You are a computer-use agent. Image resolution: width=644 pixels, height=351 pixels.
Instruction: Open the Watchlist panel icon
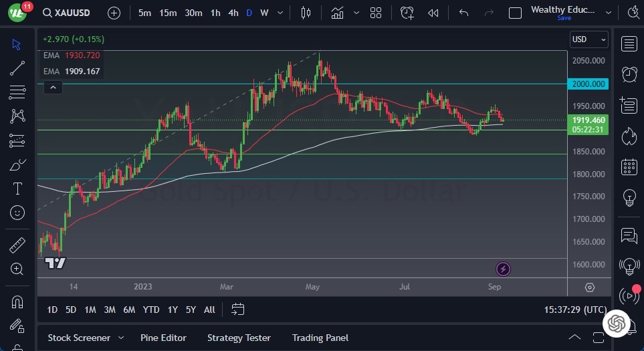629,44
